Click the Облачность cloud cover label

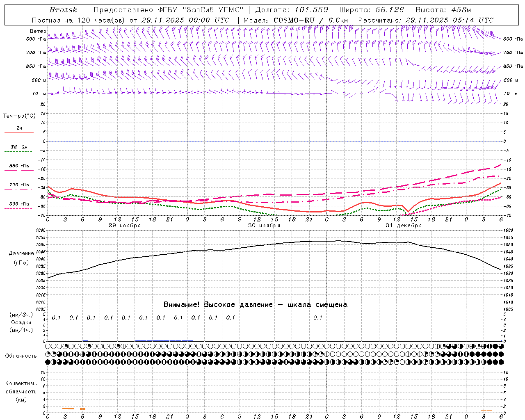click(x=21, y=356)
